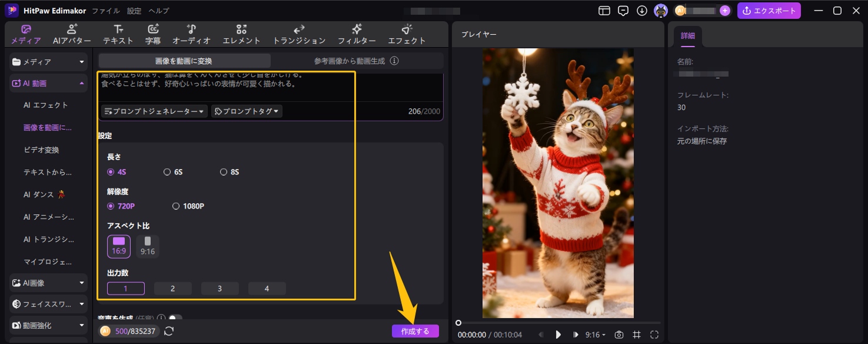Open the プロンプトタグ dropdown
868x344 pixels.
click(x=247, y=111)
